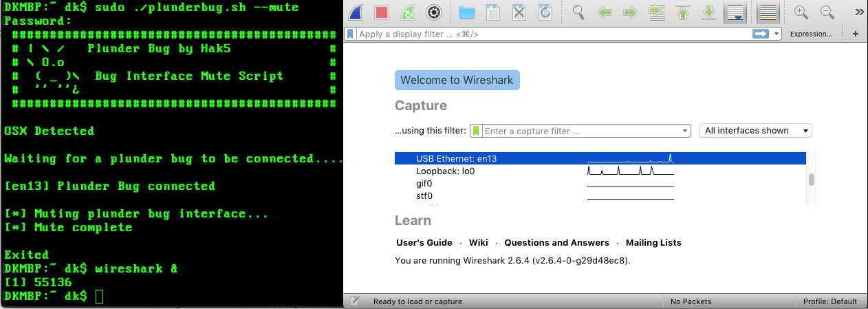The height and width of the screenshot is (309, 868).
Task: Select USB Ethernet: en13 interface
Action: coord(600,158)
